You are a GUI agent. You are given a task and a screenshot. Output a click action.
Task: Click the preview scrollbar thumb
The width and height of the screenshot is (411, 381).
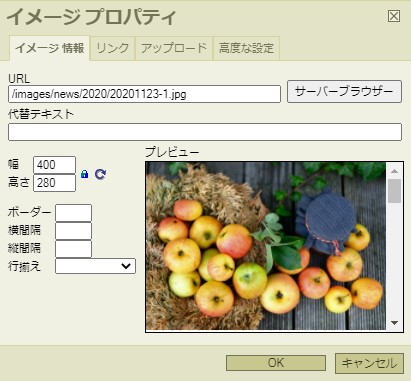coord(395,191)
